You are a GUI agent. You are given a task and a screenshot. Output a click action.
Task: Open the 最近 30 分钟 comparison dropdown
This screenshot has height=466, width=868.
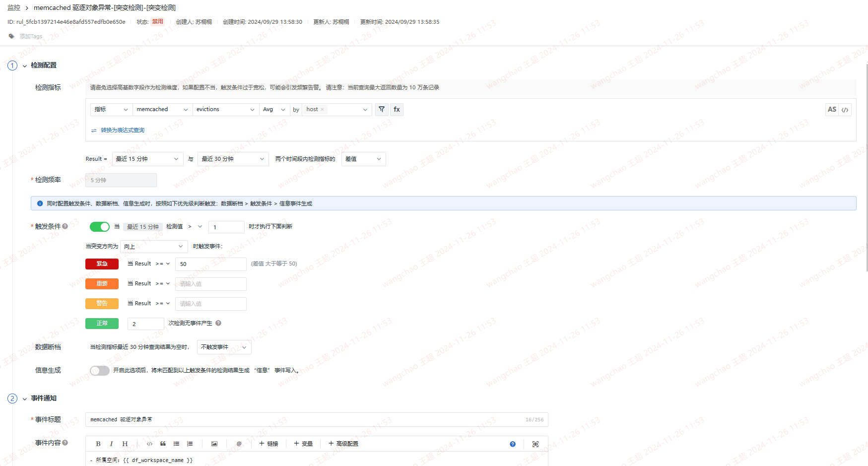(233, 159)
